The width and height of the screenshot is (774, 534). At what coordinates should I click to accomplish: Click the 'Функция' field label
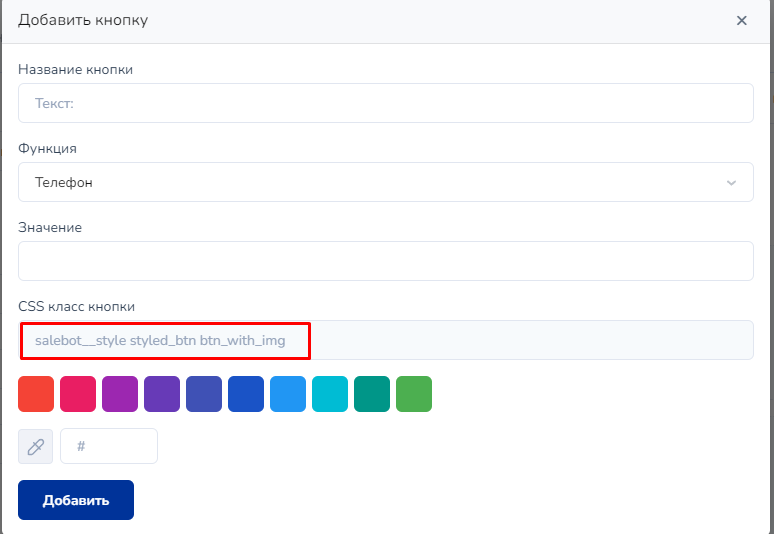tap(47, 148)
